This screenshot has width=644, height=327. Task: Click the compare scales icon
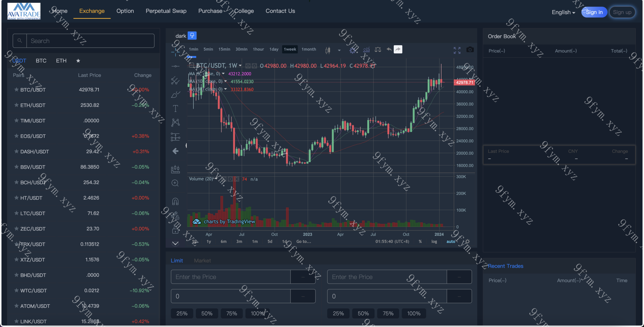(x=378, y=50)
